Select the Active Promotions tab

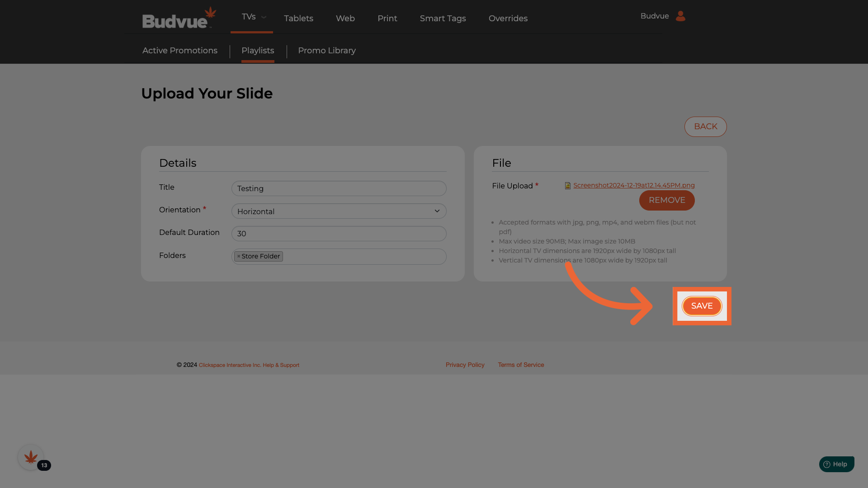179,51
